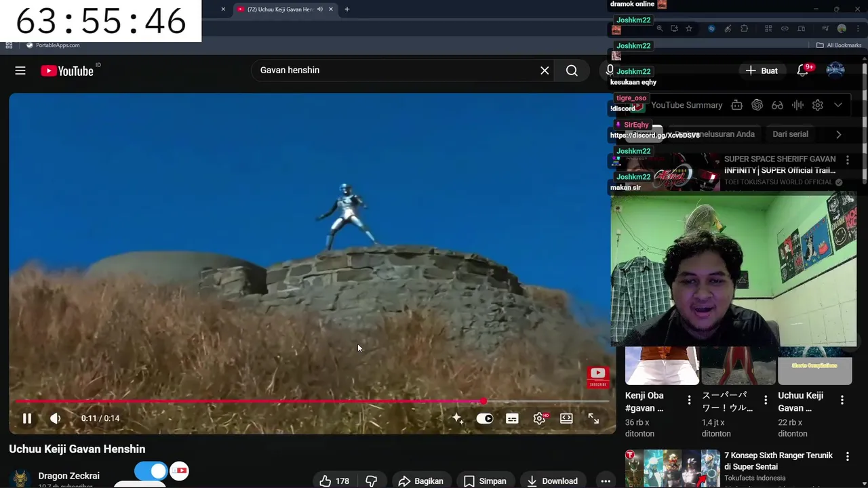The image size is (868, 488).
Task: Toggle the blue switch beside channel name
Action: 150,471
